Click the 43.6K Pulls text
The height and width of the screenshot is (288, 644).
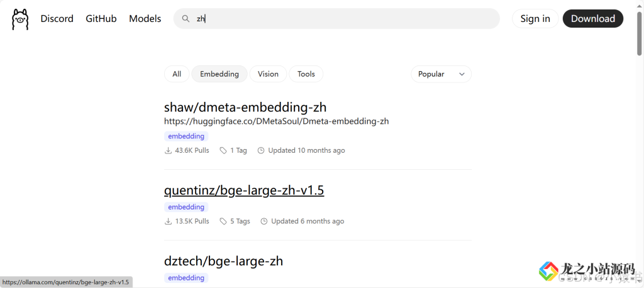tap(192, 150)
